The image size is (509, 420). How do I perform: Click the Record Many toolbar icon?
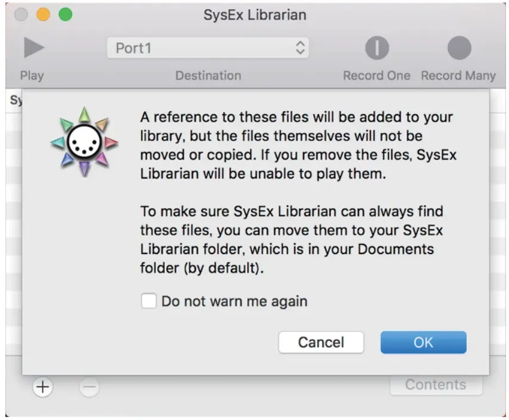pos(460,48)
